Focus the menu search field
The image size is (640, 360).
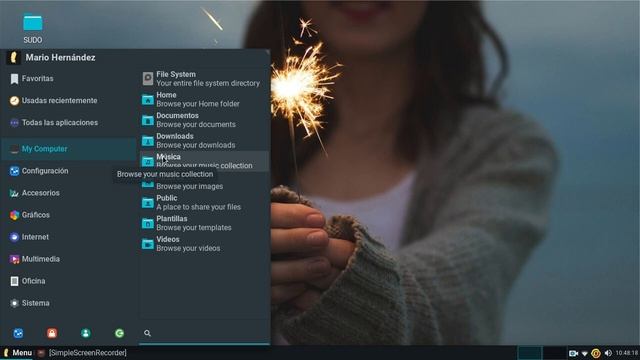click(204, 333)
